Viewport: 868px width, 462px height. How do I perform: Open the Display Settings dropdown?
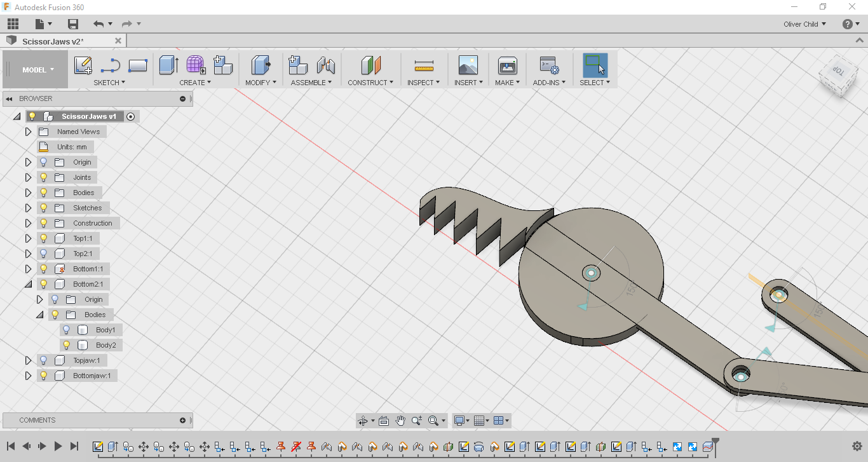(461, 421)
